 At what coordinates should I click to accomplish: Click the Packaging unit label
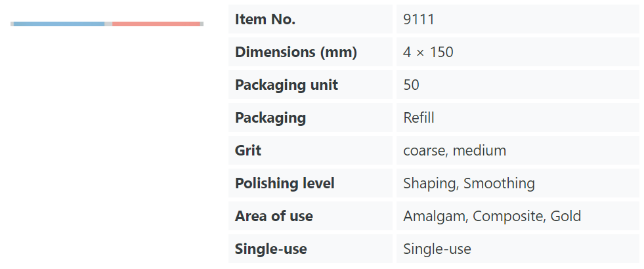click(286, 85)
